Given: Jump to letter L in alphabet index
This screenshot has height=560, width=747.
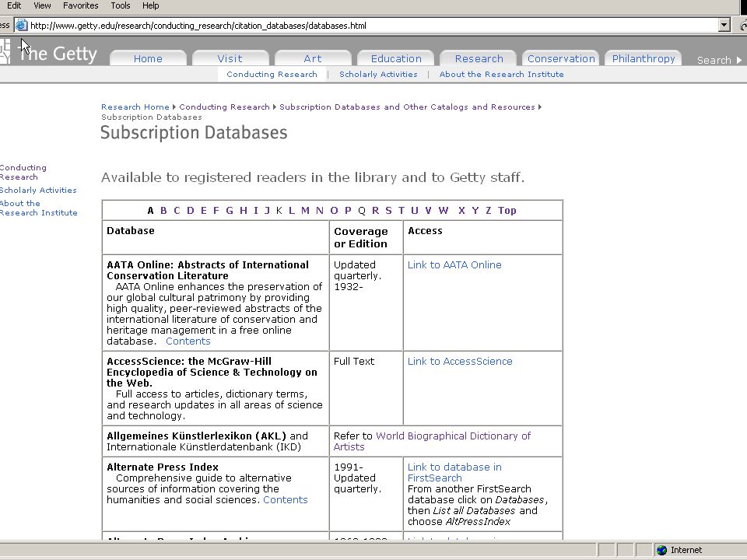Looking at the screenshot, I should click(292, 211).
